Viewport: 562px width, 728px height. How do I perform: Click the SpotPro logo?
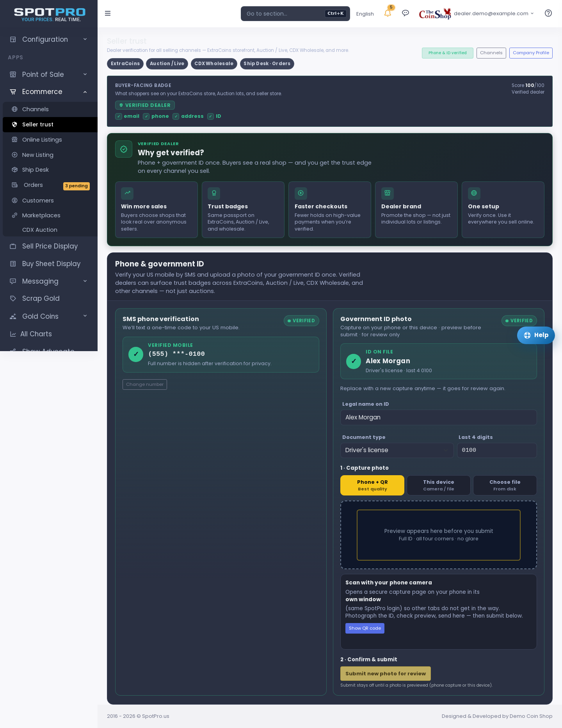tap(50, 15)
